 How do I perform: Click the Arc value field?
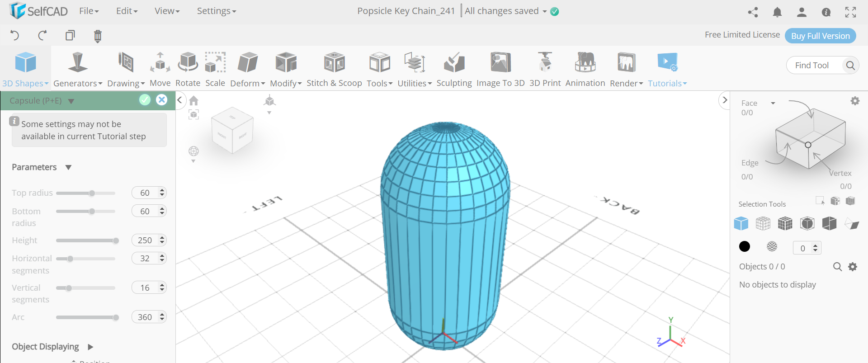[145, 317]
